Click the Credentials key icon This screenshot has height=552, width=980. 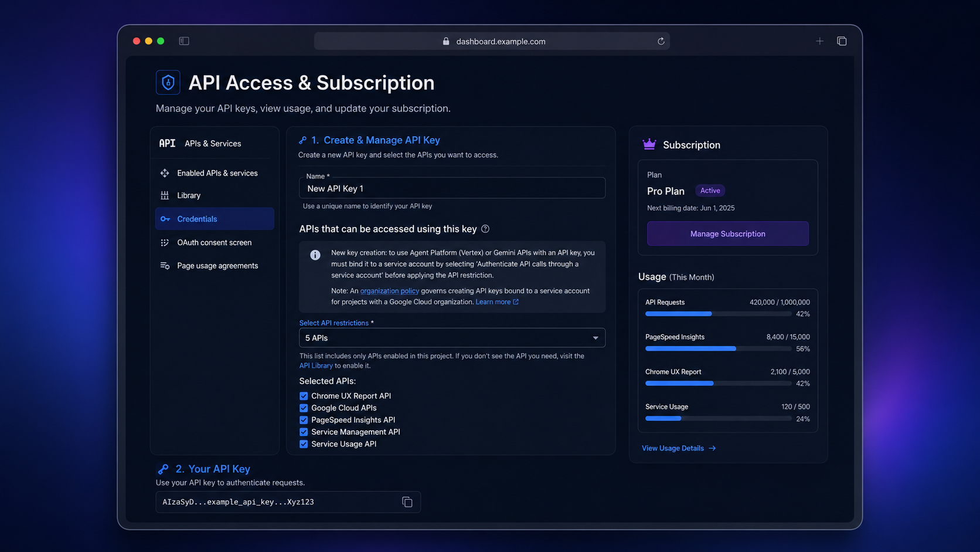point(165,219)
